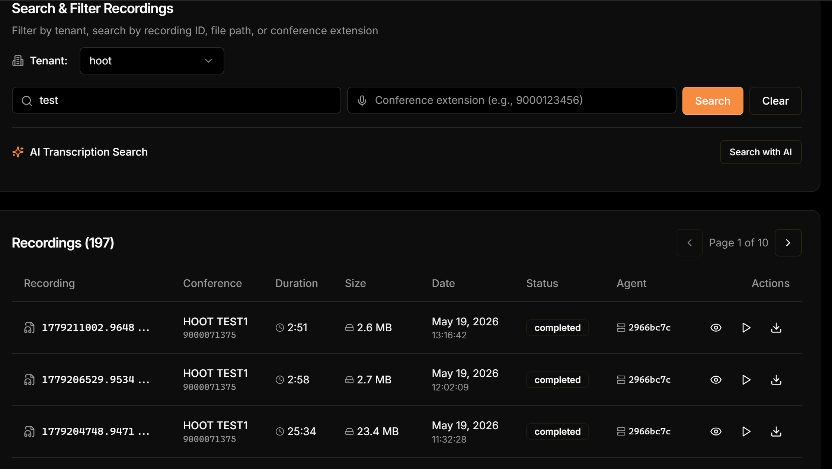832x469 pixels.
Task: Click the Date column header
Action: tap(443, 283)
